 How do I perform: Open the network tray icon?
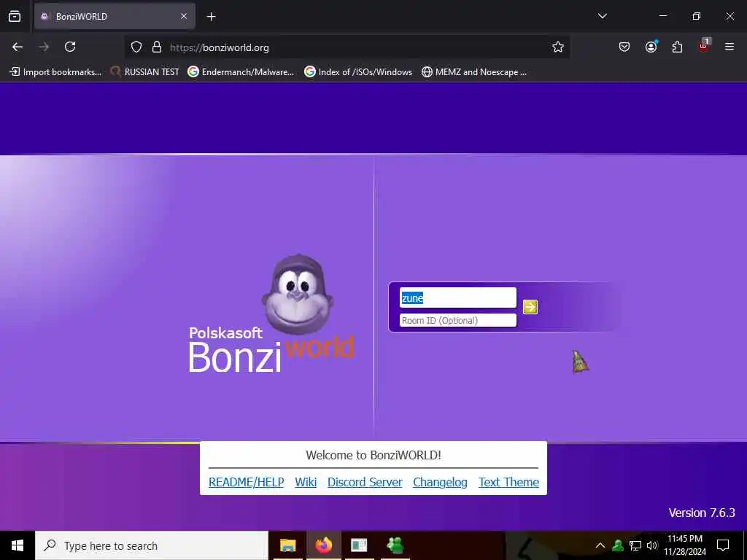[x=635, y=545]
